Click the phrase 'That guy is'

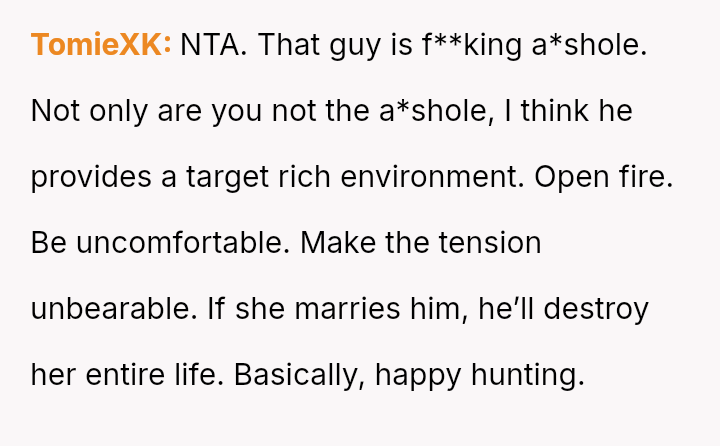(335, 45)
